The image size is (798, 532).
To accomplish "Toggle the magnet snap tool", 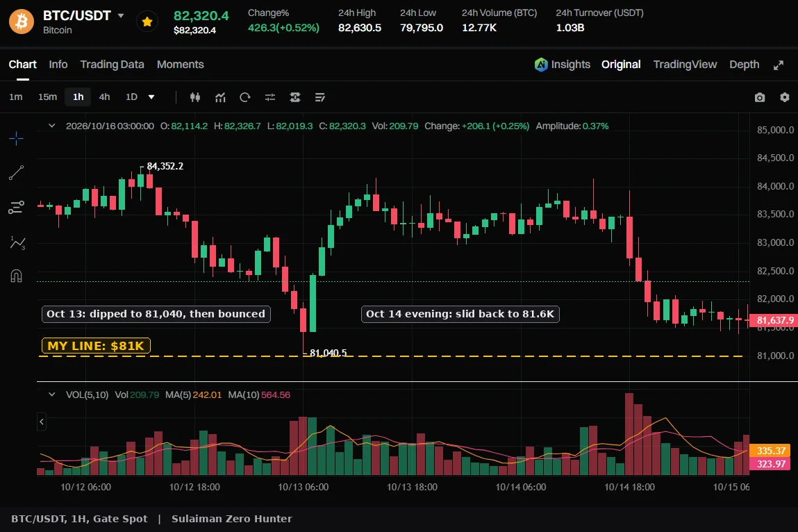I will point(16,276).
